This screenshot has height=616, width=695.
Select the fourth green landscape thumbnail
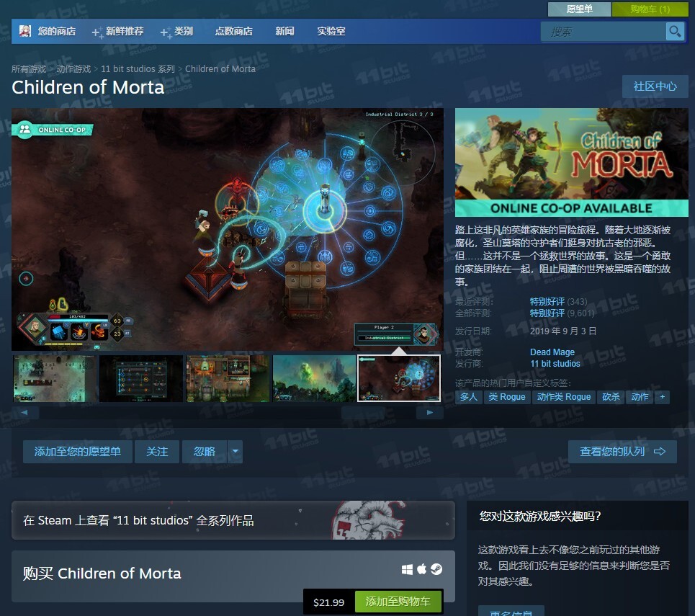(x=314, y=378)
